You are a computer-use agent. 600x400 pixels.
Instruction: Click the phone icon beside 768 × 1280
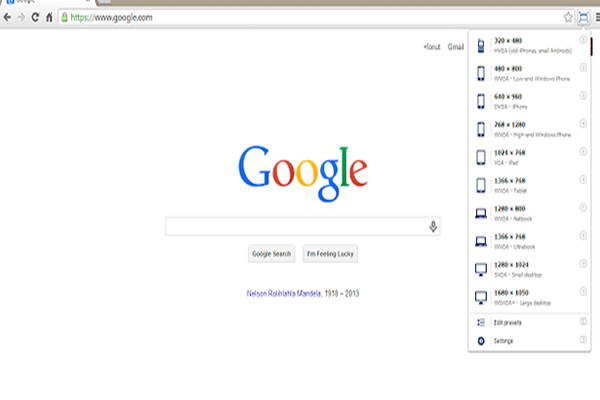point(481,129)
